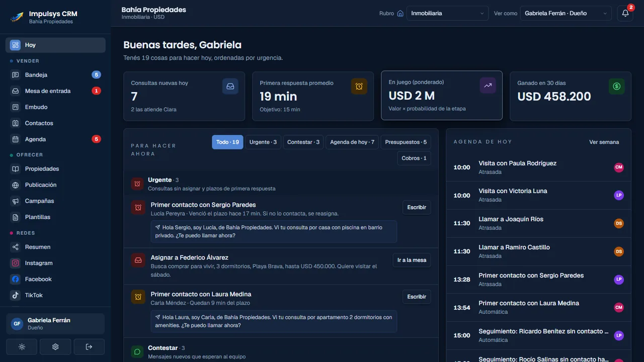The width and height of the screenshot is (644, 362).
Task: Toggle the light theme sun icon
Action: (x=22, y=347)
